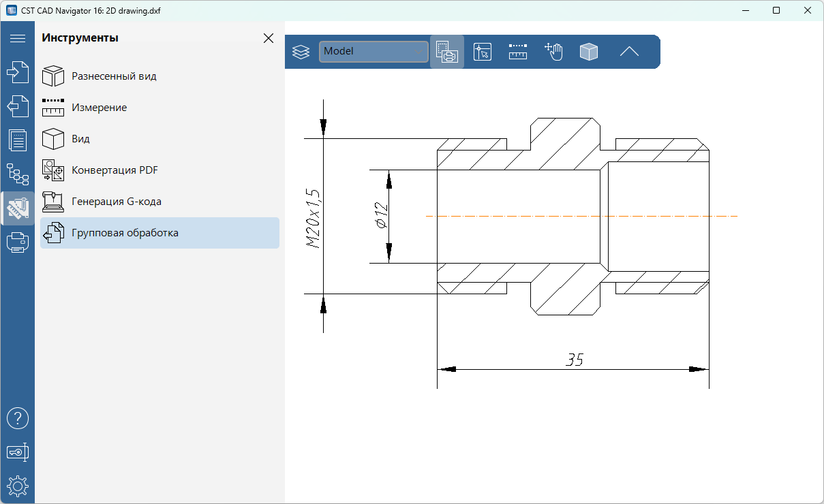Image resolution: width=824 pixels, height=504 pixels.
Task: Collapse the toolbar with the up chevron
Action: [x=629, y=52]
